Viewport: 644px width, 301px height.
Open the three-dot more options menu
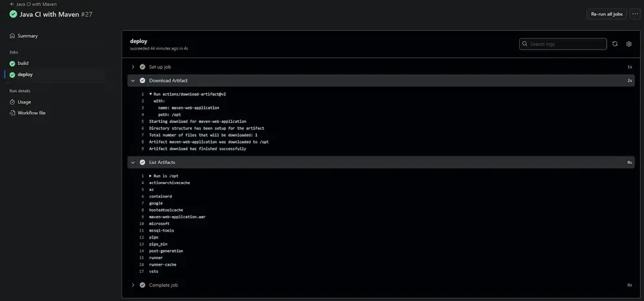(x=634, y=14)
